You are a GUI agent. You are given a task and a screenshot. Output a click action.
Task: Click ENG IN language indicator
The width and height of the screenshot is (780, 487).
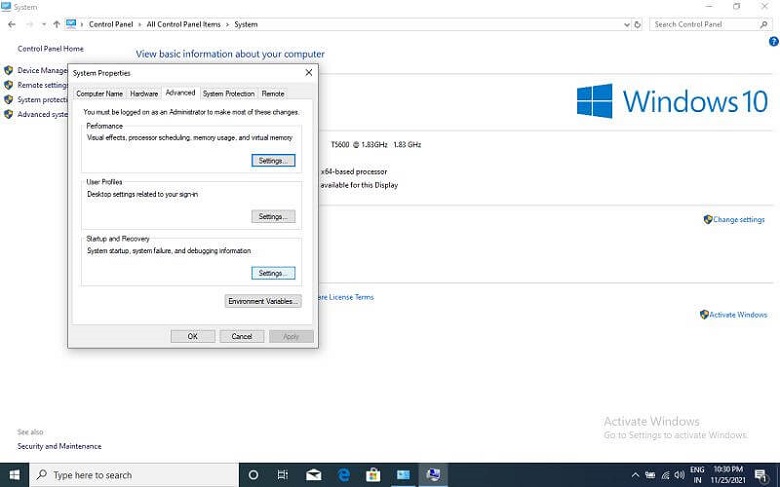[697, 475]
